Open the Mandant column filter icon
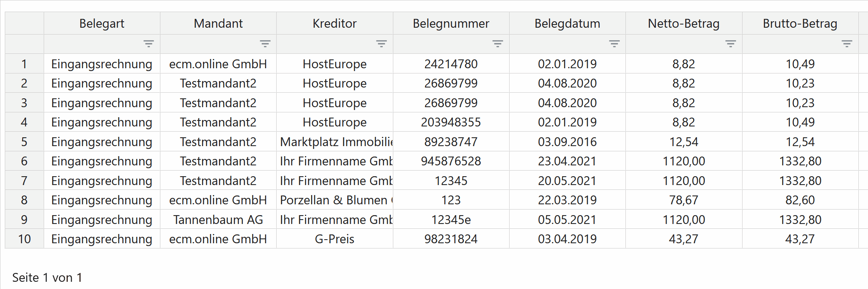Screen dimensions: 868x289 [x=265, y=44]
